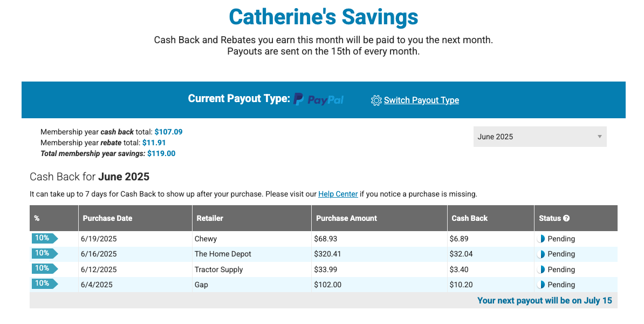Image resolution: width=644 pixels, height=324 pixels.
Task: Click the month selector dropdown arrow
Action: (x=599, y=137)
